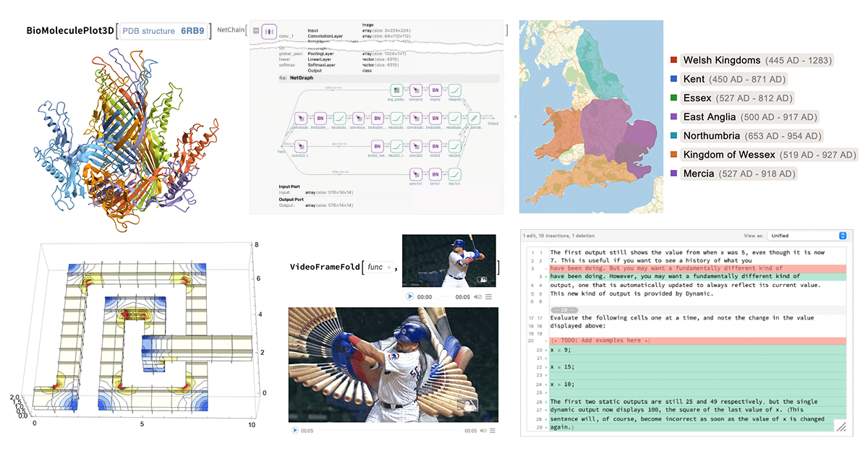Select the concat node near the NetGraph output
The image size is (868, 454).
475,117
